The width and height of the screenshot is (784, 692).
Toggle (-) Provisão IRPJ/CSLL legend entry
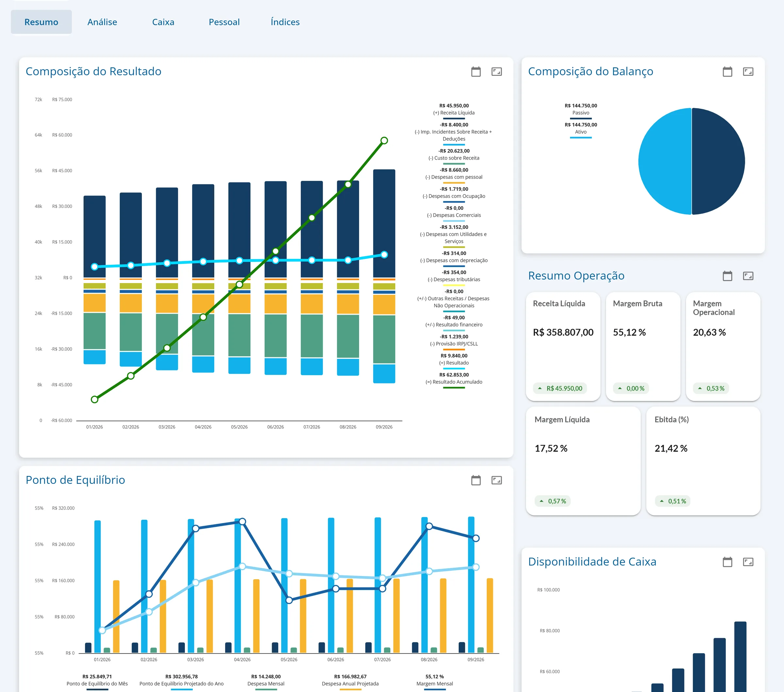point(454,342)
